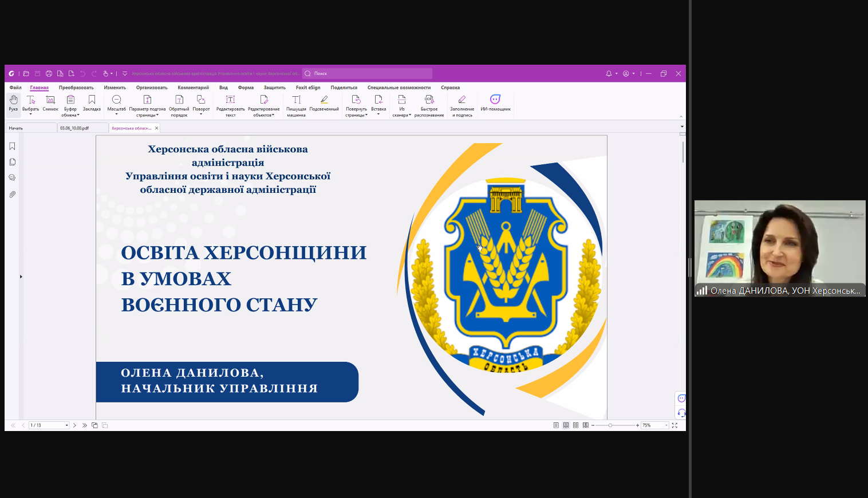Click the Вставка insert pages icon
The width and height of the screenshot is (868, 498).
pyautogui.click(x=378, y=100)
